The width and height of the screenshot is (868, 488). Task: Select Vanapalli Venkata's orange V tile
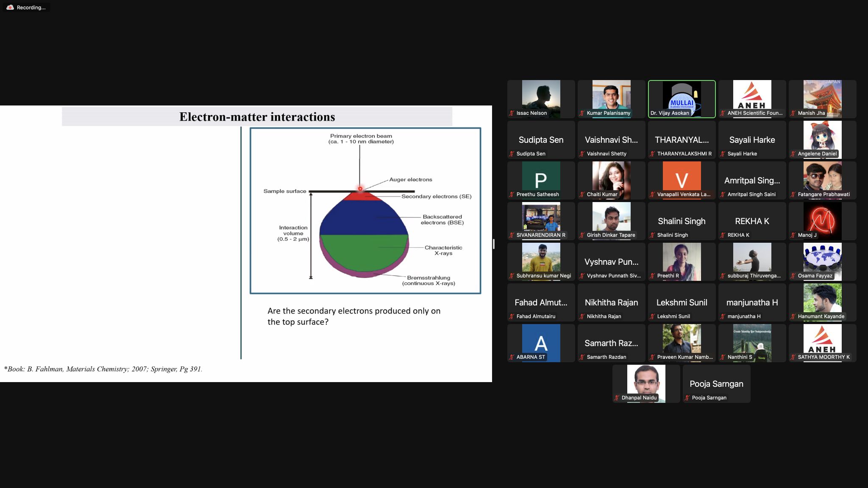tap(682, 178)
